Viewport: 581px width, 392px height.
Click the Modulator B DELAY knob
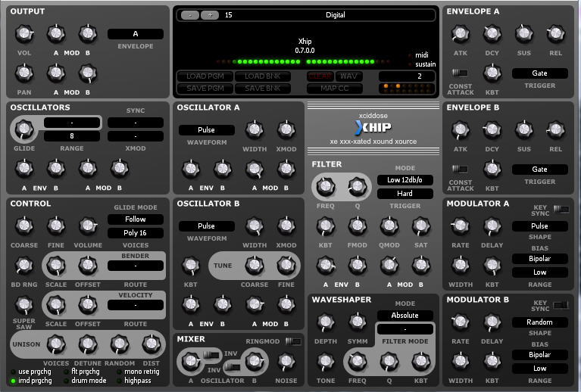pyautogui.click(x=492, y=322)
